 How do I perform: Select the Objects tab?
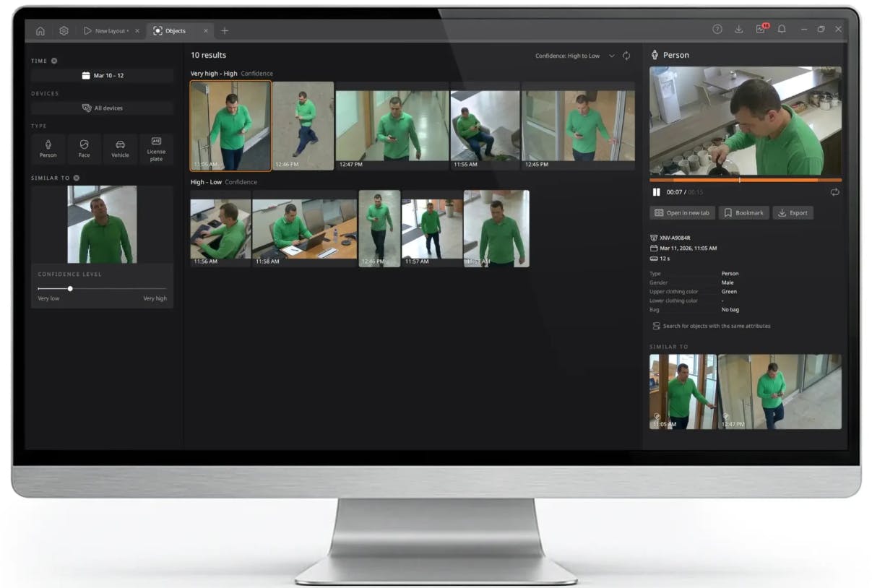coord(176,30)
